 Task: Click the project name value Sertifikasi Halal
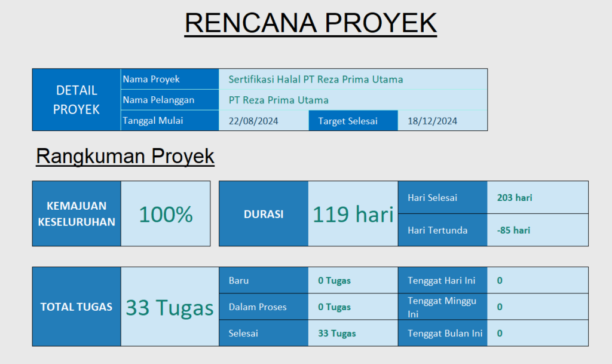(316, 79)
